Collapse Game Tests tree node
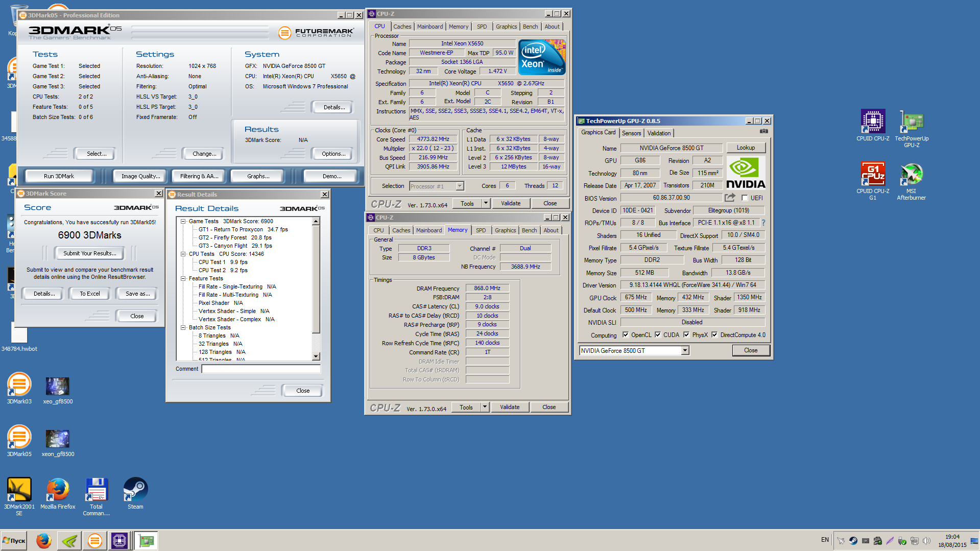The image size is (980, 551). tap(183, 221)
